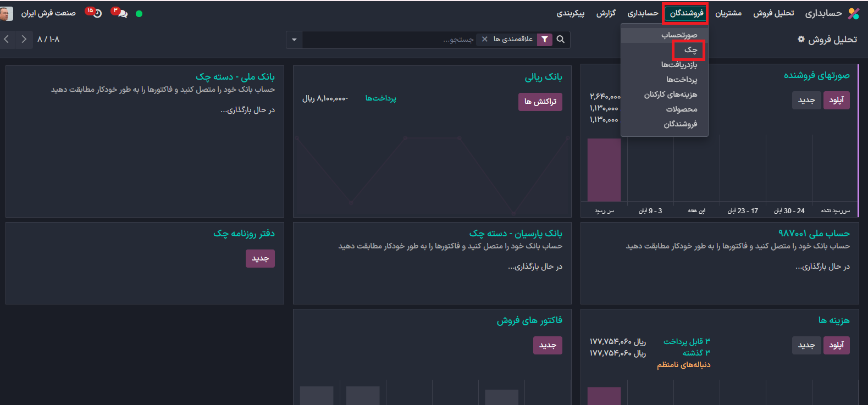The width and height of the screenshot is (868, 405).
Task: Select هزینه‌های کارکنان menu entry
Action: pos(670,95)
